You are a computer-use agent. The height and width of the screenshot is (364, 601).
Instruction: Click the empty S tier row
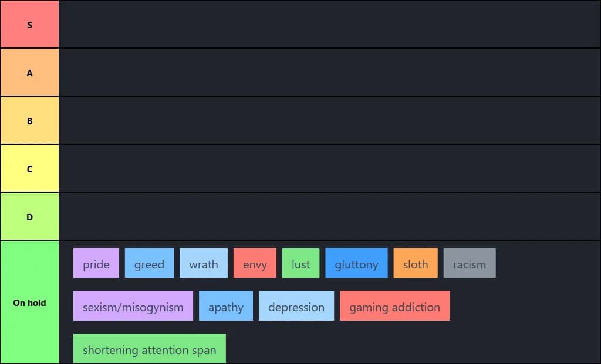(329, 25)
